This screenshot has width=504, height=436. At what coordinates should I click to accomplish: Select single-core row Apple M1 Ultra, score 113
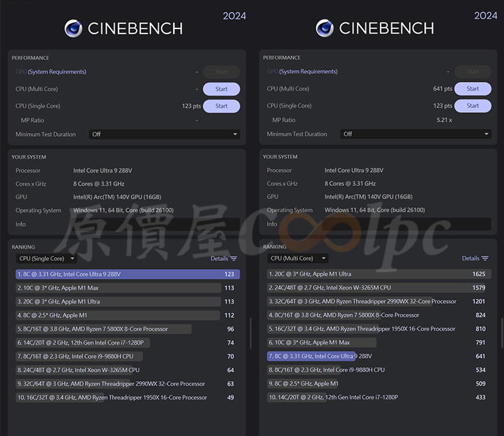tap(128, 302)
